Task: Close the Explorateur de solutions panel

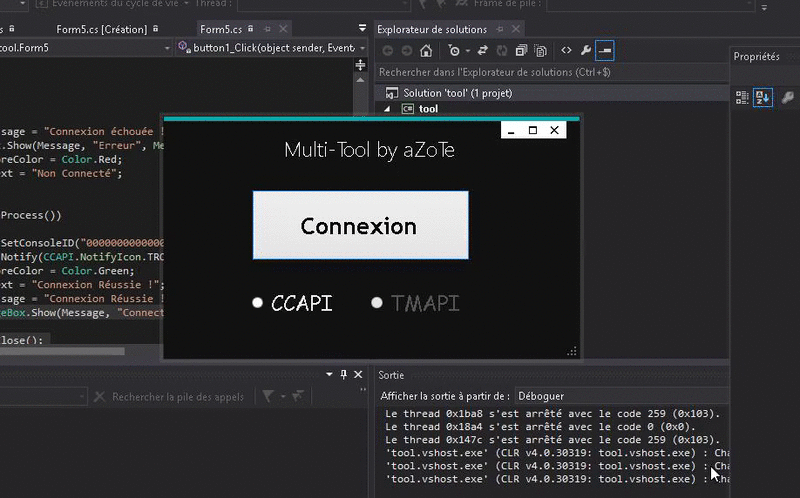Action: coord(516,29)
